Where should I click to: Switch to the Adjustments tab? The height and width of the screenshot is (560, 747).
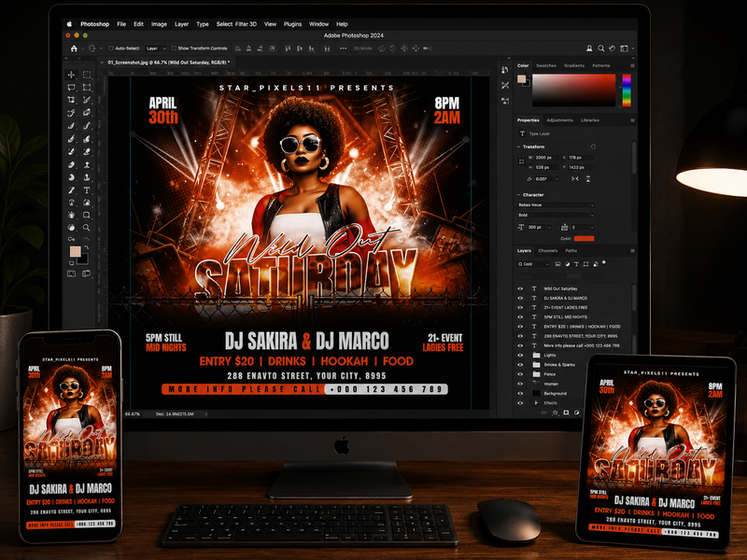coord(559,120)
